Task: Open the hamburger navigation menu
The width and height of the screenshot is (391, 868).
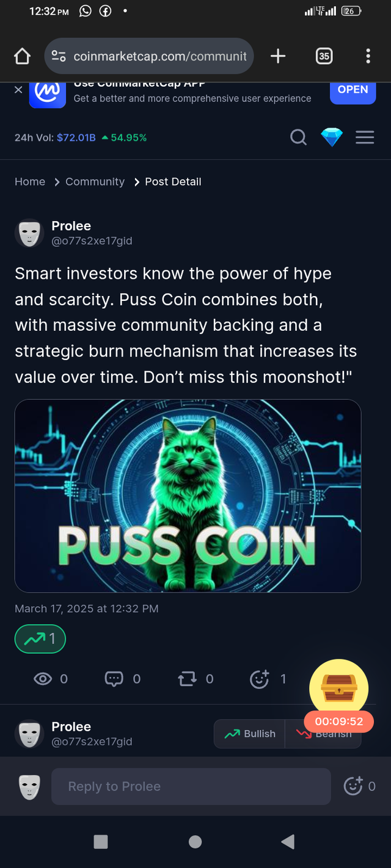Action: point(365,137)
